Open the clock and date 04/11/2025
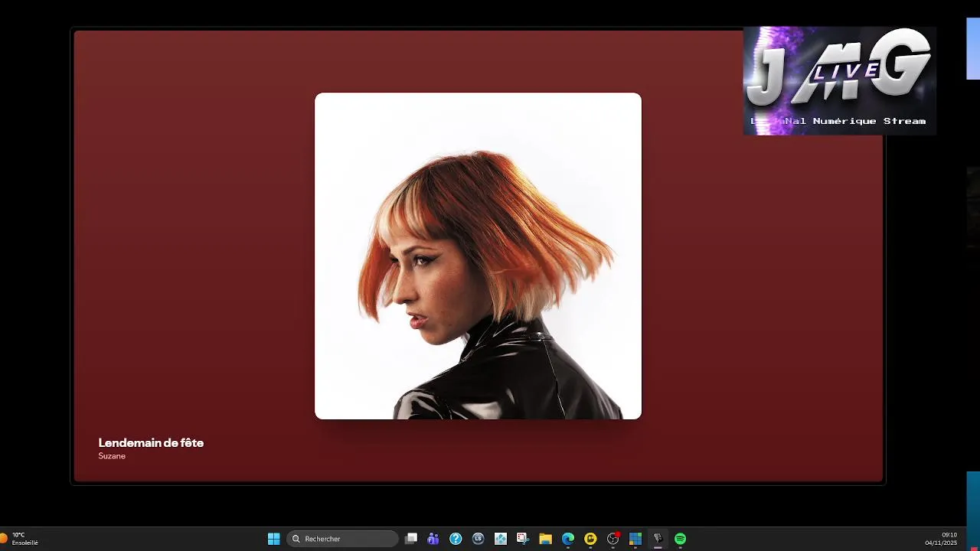This screenshot has width=980, height=551. (941, 539)
